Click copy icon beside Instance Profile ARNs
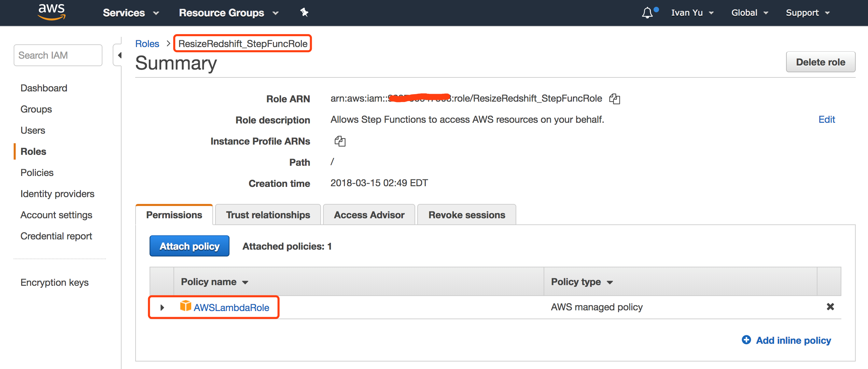 click(x=340, y=141)
